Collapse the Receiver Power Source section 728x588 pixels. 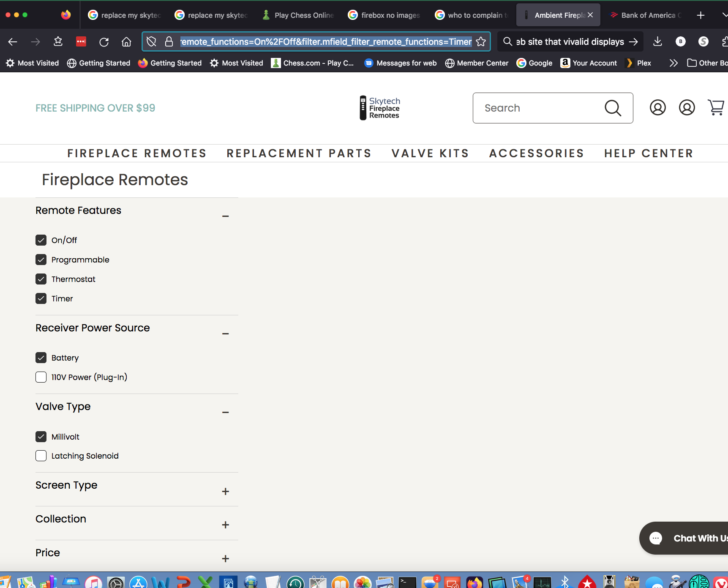pyautogui.click(x=226, y=334)
